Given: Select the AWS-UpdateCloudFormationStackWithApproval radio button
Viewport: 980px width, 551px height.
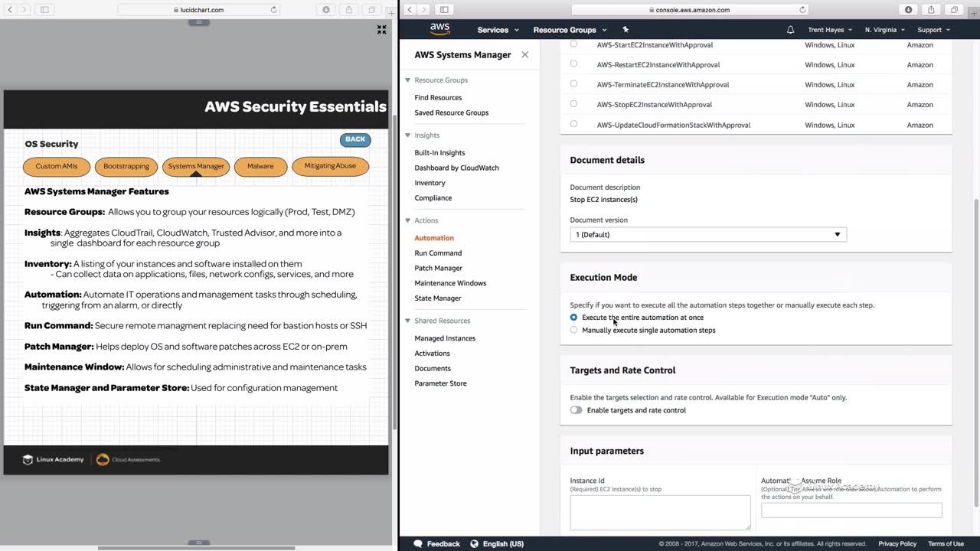Looking at the screenshot, I should pos(573,123).
